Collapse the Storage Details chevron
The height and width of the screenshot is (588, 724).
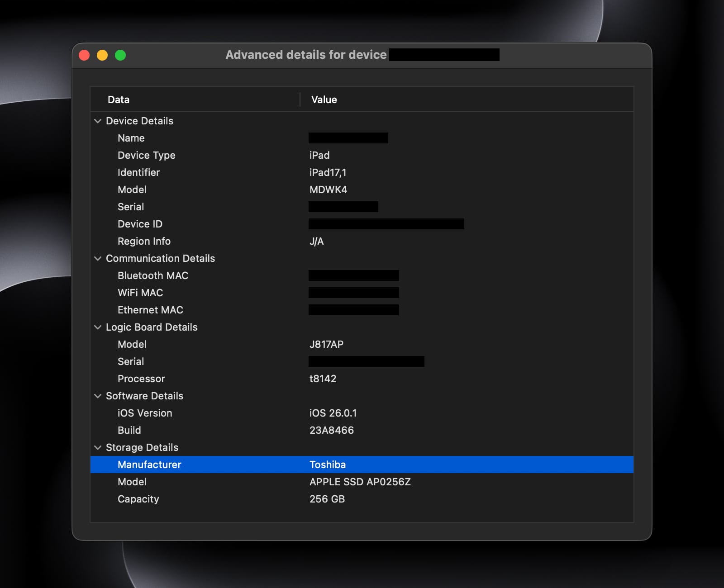click(98, 448)
